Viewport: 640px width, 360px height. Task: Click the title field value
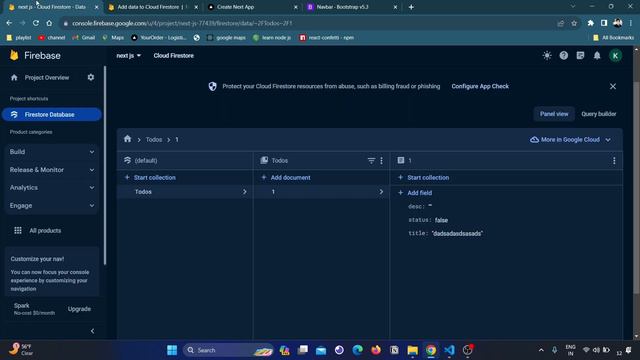click(457, 233)
